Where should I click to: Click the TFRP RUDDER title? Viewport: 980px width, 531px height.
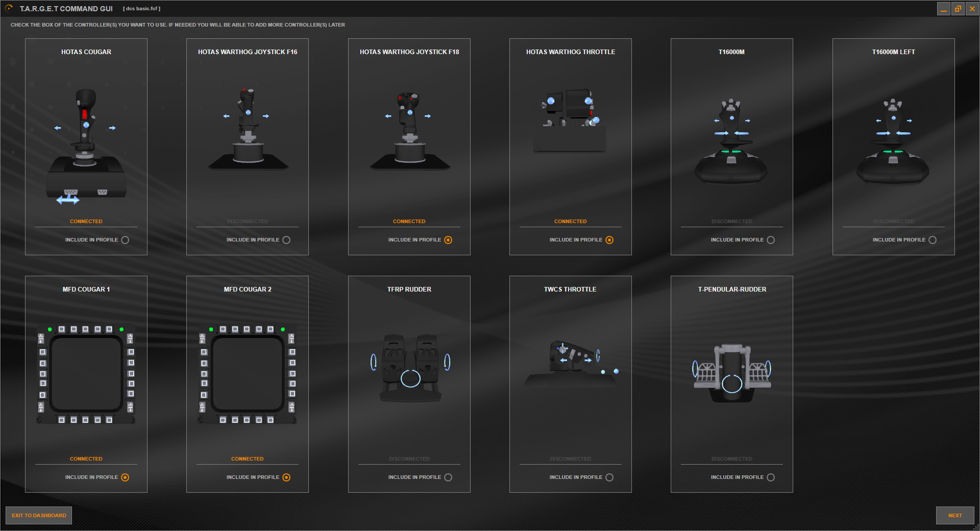tap(409, 289)
